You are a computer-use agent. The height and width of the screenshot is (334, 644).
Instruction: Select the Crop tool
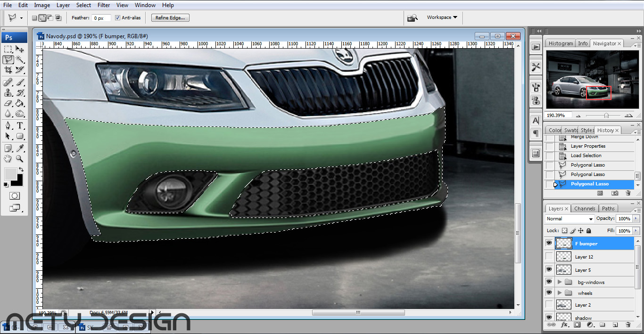tap(8, 70)
